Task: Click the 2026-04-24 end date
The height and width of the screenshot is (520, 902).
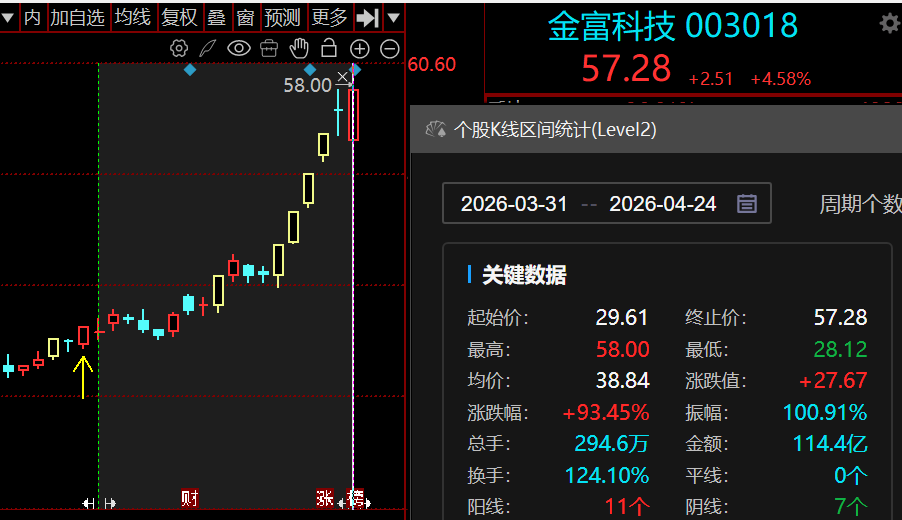Action: click(663, 204)
